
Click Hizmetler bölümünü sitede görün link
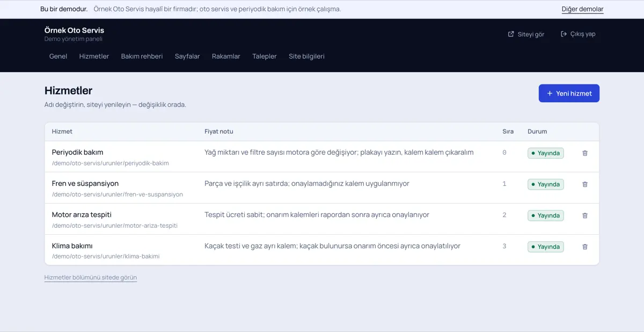point(91,278)
